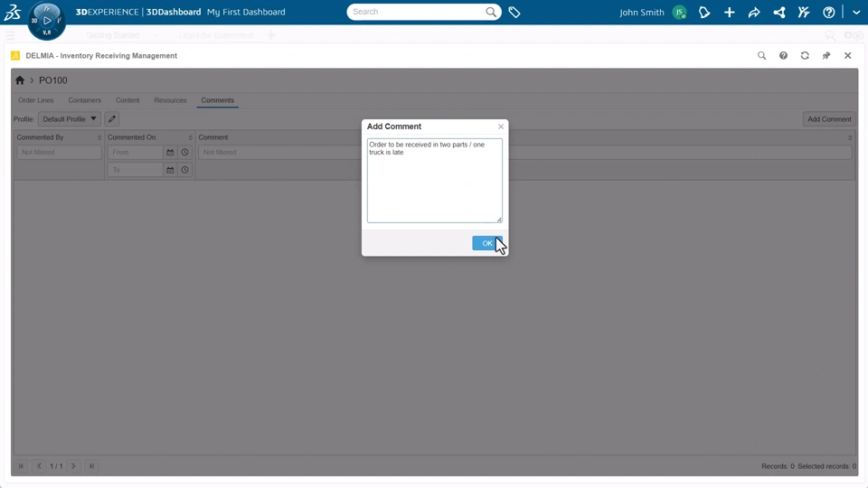Switch to Order Lines tab
This screenshot has height=488, width=868.
36,100
